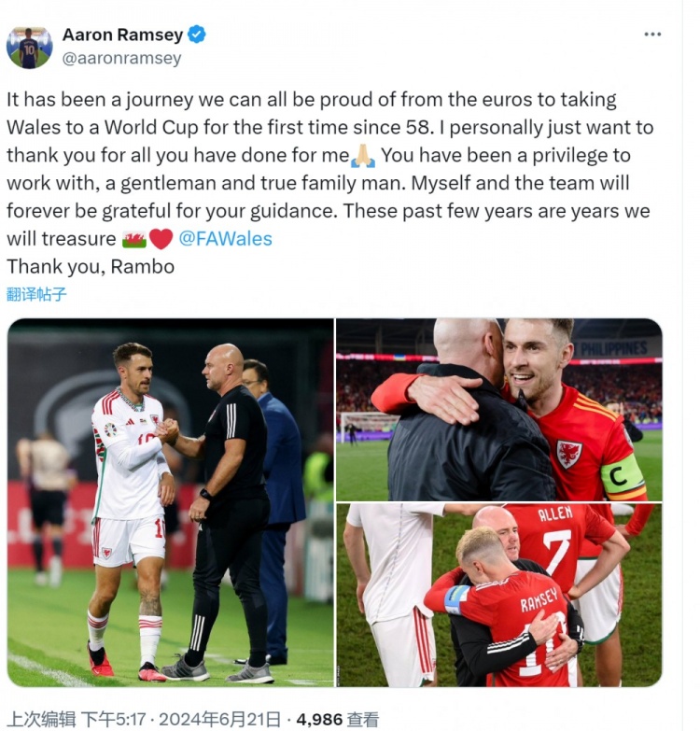Open the @aaronramsey handle link

(121, 59)
